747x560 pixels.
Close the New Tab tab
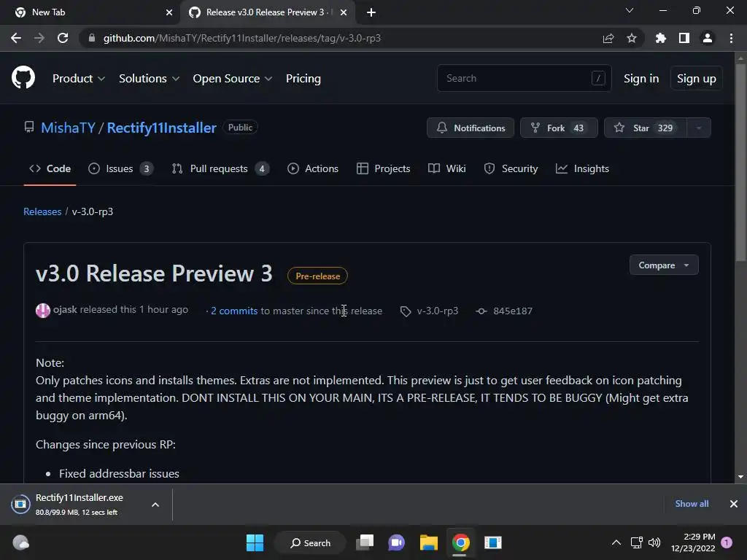[x=169, y=12]
